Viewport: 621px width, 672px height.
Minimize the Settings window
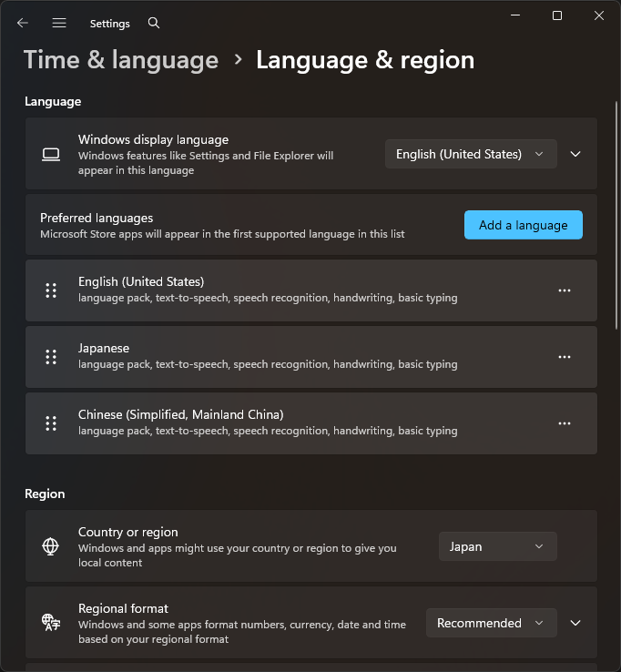pyautogui.click(x=515, y=15)
